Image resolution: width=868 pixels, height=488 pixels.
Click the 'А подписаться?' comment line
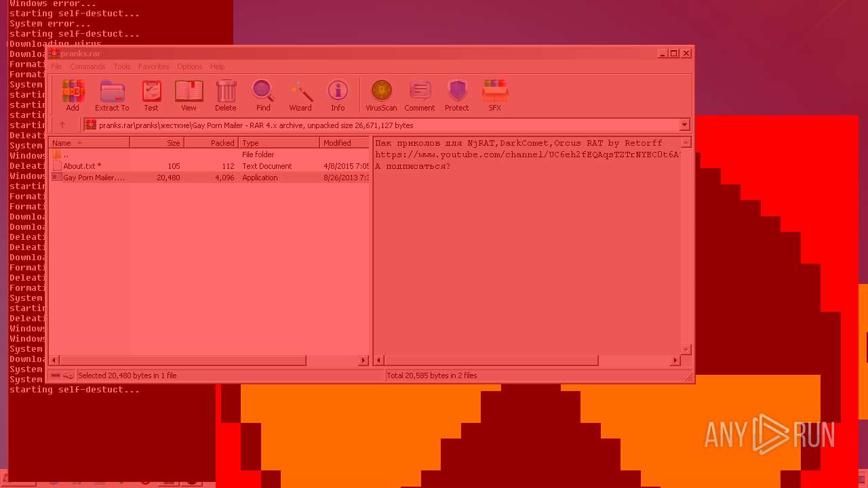[413, 166]
